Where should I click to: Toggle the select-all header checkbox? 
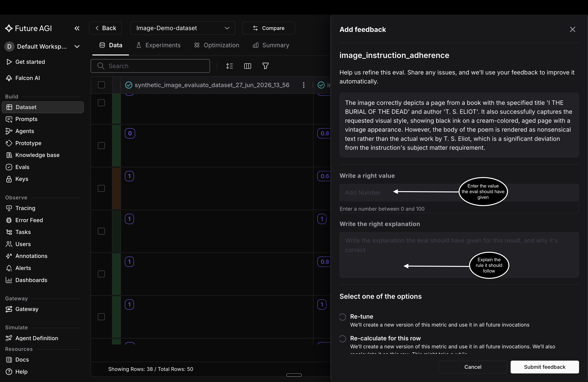[x=101, y=85]
